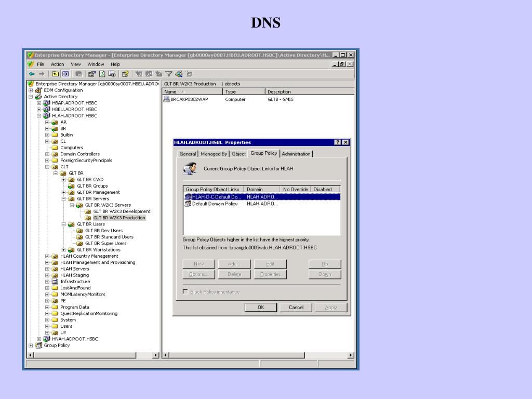Toggle Block Policy inheritance checkbox

185,292
